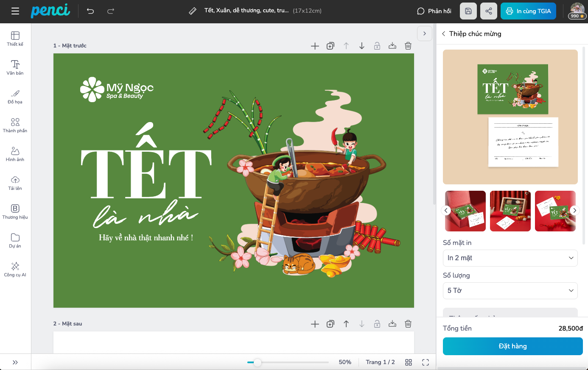Image resolution: width=588 pixels, height=370 pixels.
Task: Open the Số lượng dropdown
Action: pyautogui.click(x=510, y=290)
